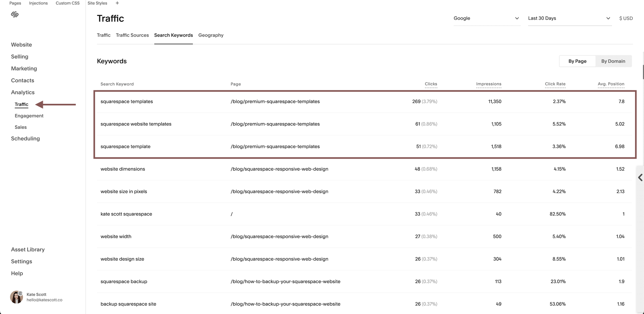The width and height of the screenshot is (644, 314).
Task: Select the By Page toggle
Action: click(x=577, y=61)
